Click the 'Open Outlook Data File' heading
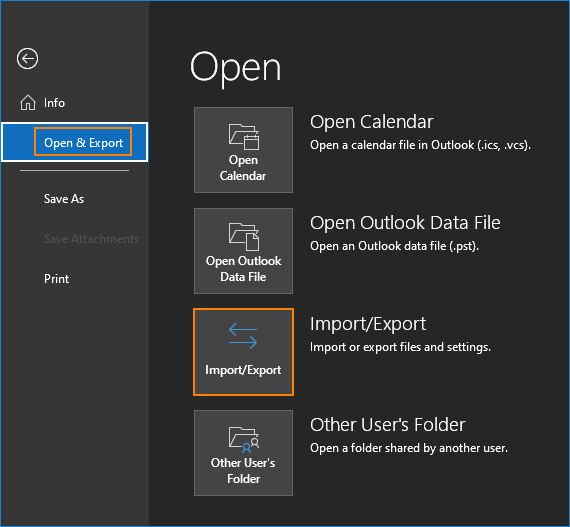This screenshot has height=527, width=570. [x=405, y=223]
